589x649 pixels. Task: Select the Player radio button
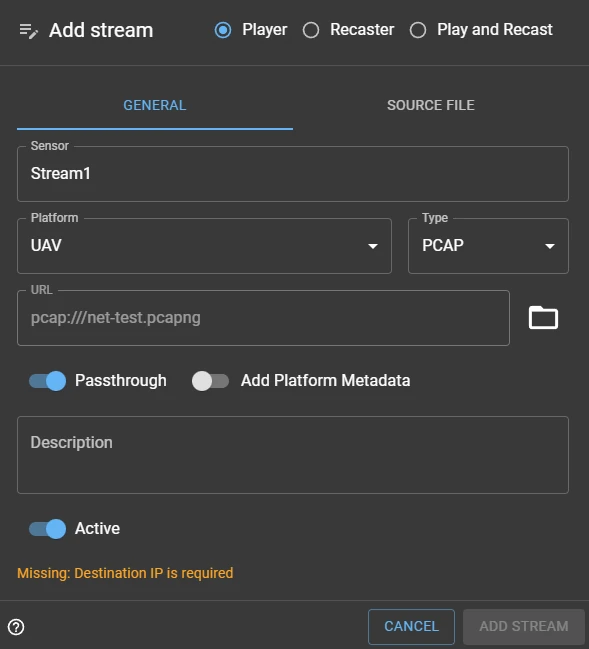(223, 30)
